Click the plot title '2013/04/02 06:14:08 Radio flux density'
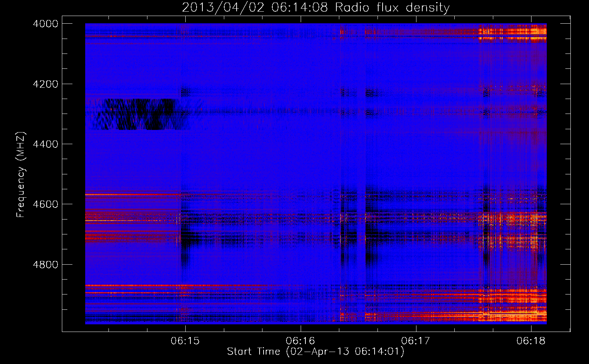589x364 pixels. coord(316,7)
